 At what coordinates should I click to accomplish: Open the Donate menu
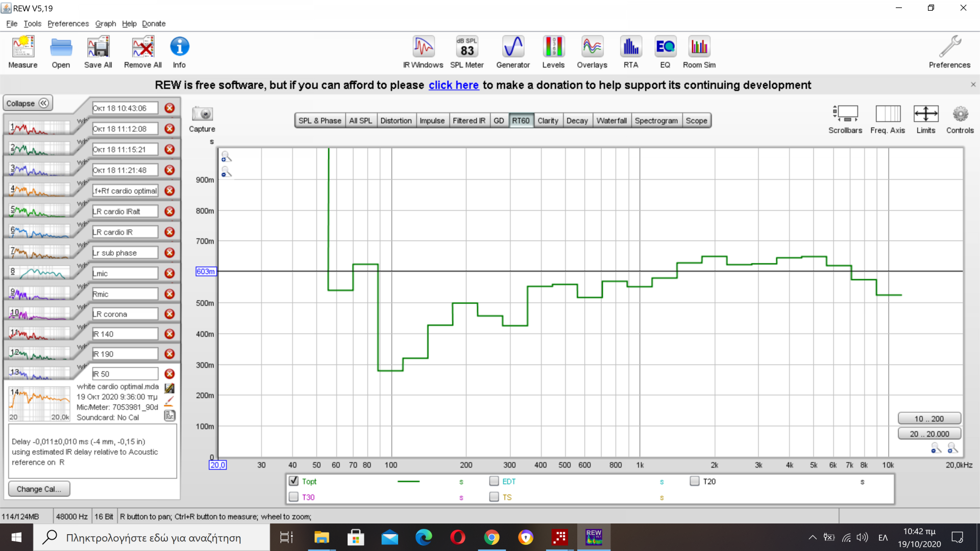[154, 23]
